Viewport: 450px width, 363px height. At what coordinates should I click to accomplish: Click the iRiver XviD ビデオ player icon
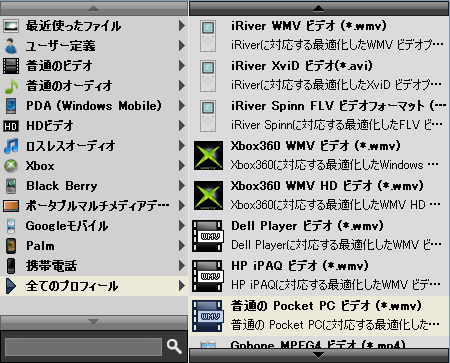point(208,76)
